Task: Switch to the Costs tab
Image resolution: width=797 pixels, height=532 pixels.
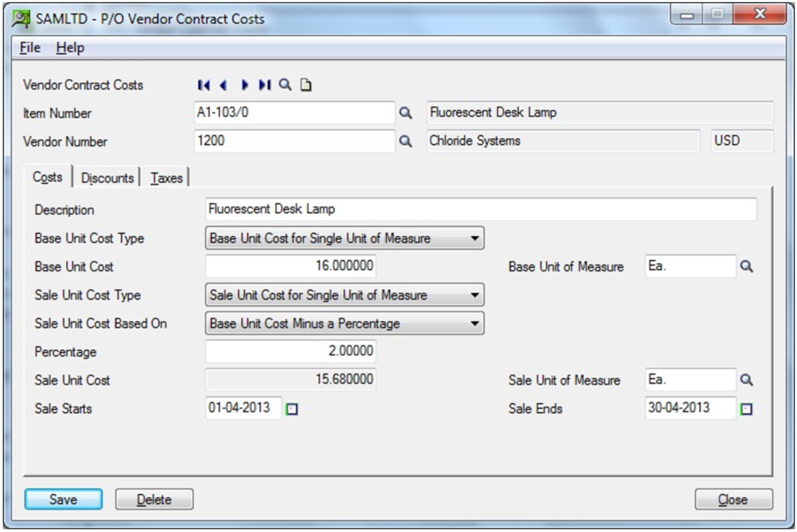Action: pos(48,177)
